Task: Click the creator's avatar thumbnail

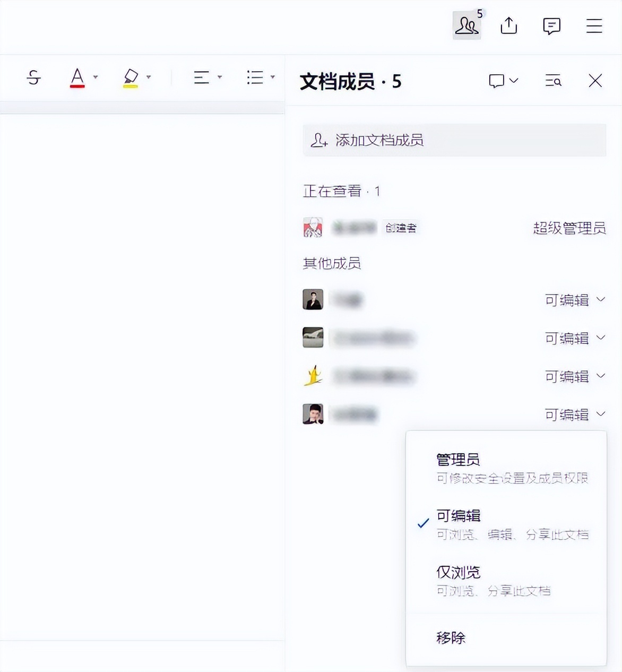Action: click(x=313, y=228)
